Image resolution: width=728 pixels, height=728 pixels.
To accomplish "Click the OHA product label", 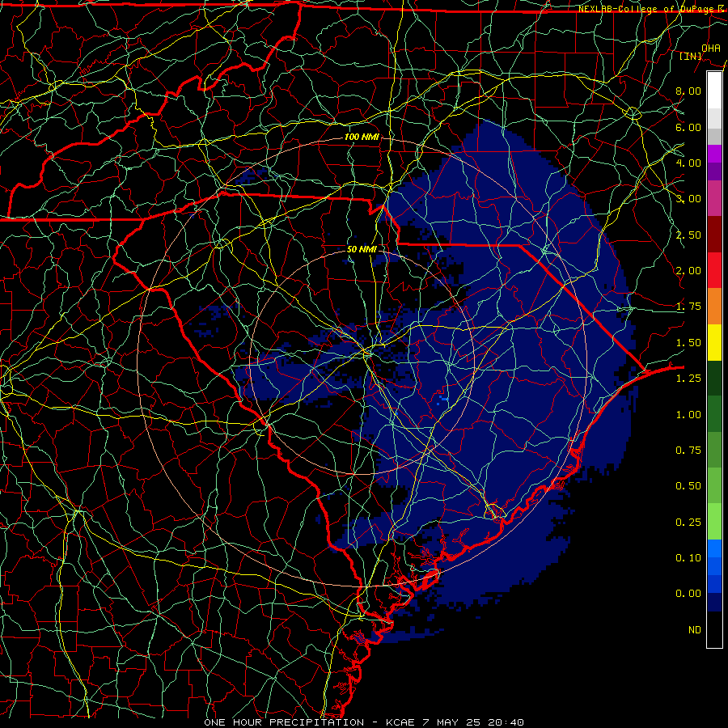I will [710, 48].
